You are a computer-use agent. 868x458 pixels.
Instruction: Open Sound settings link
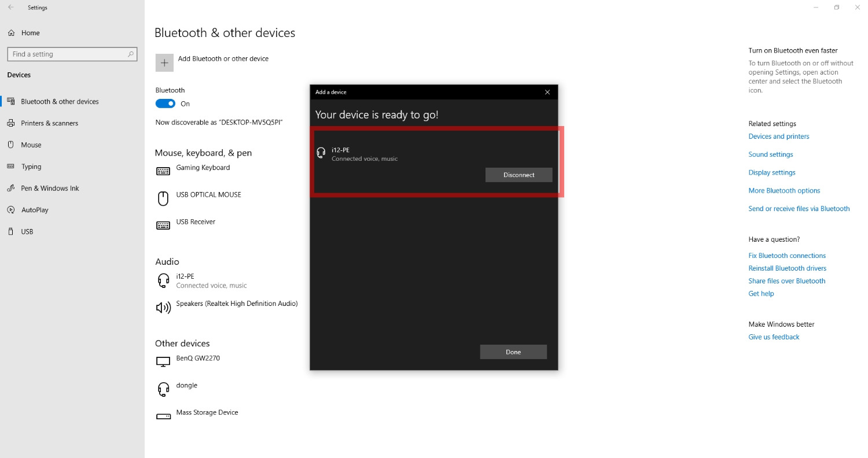tap(770, 154)
